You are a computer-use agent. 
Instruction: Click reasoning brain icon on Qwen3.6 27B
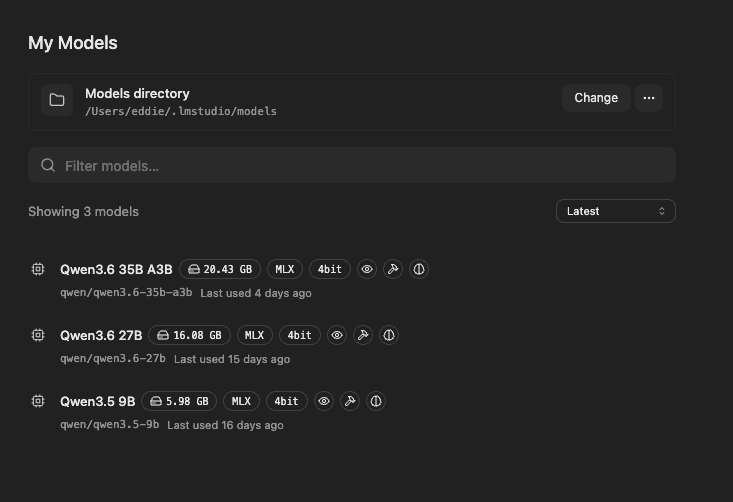point(389,335)
